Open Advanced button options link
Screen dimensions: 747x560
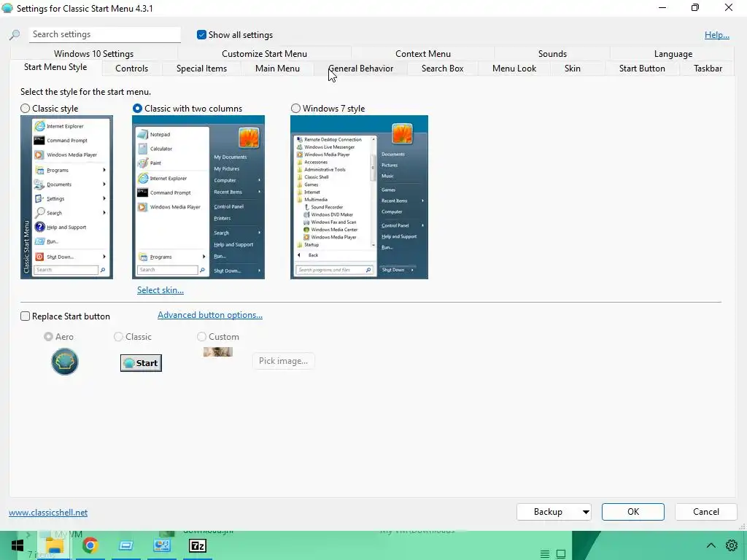pyautogui.click(x=210, y=315)
